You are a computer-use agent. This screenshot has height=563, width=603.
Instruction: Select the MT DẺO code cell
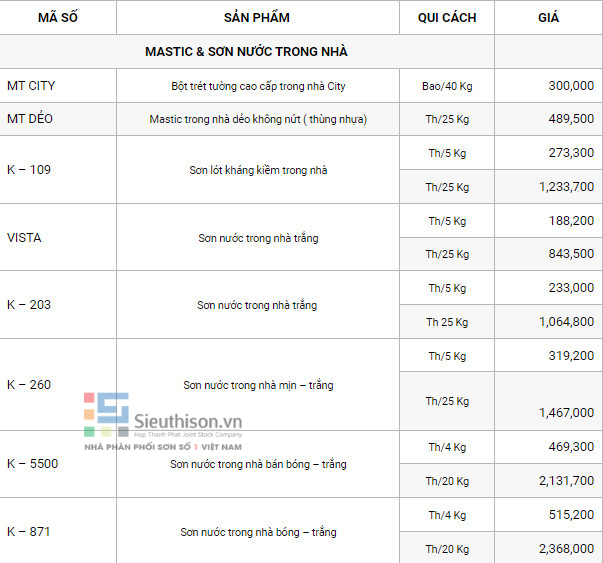[58, 119]
